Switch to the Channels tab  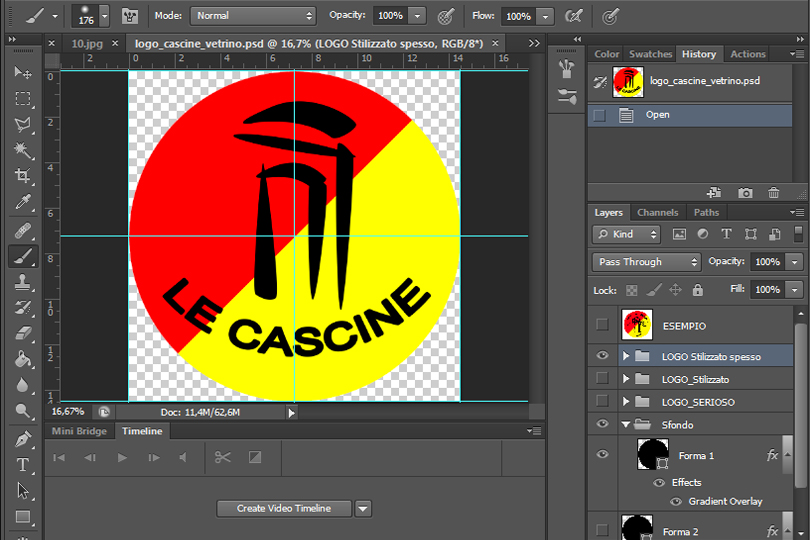click(657, 212)
